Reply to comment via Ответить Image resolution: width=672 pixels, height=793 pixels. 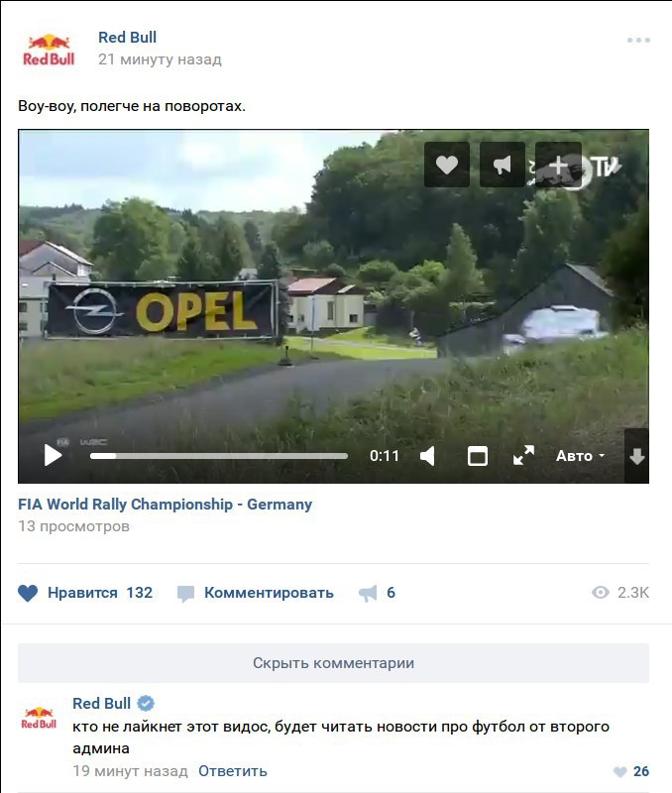[233, 771]
